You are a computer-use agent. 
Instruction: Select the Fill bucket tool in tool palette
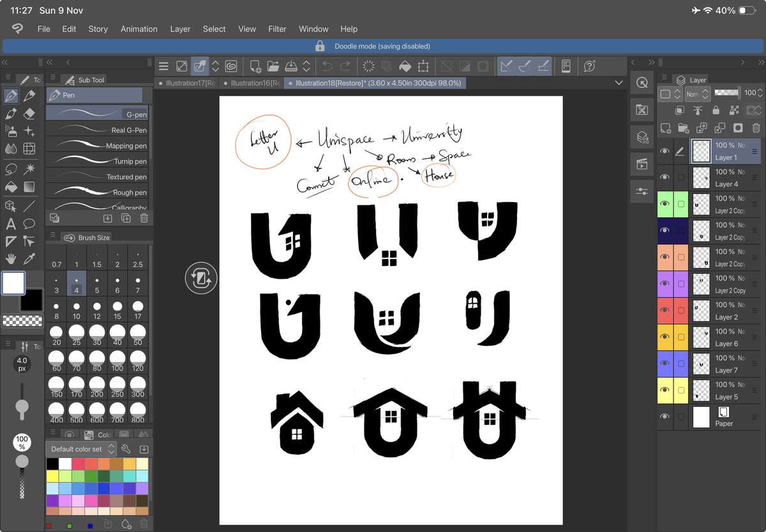click(11, 187)
